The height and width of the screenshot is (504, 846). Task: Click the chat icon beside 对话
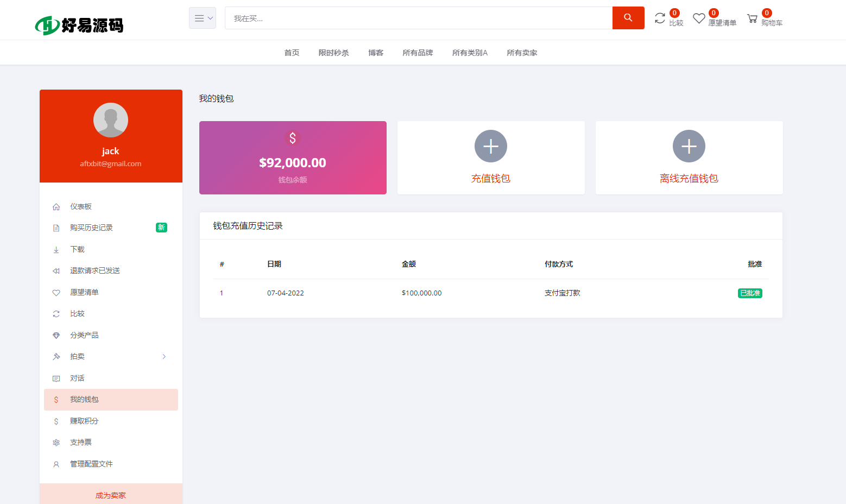(56, 379)
